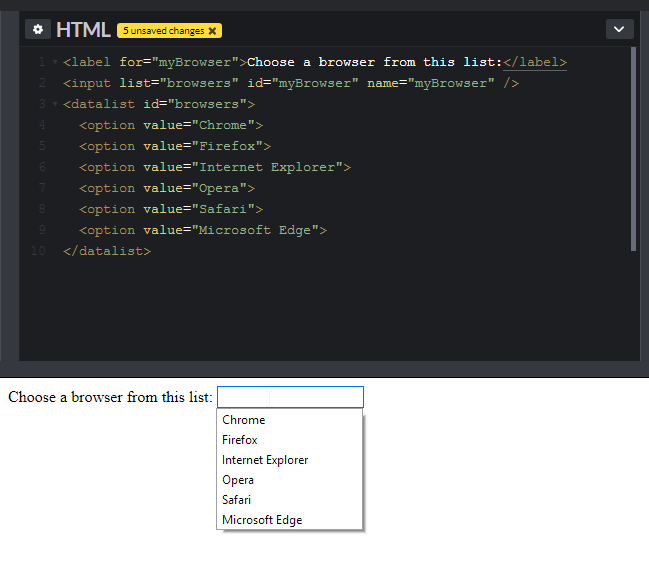Choose Chrome from the suggestion list

(289, 420)
